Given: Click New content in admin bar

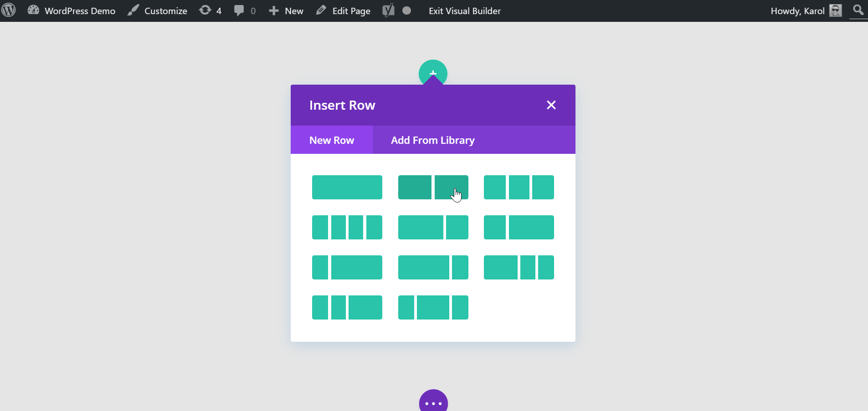Looking at the screenshot, I should tap(286, 11).
